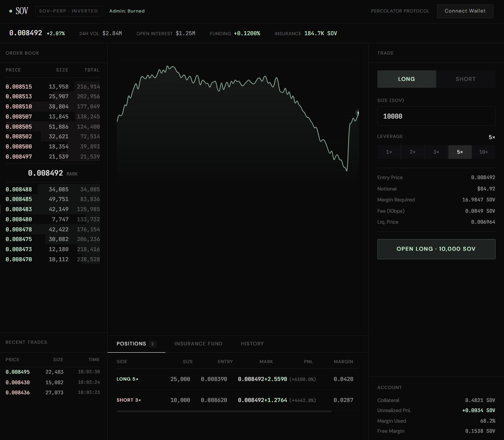Open the History tab
The width and height of the screenshot is (504, 440).
pyautogui.click(x=252, y=344)
